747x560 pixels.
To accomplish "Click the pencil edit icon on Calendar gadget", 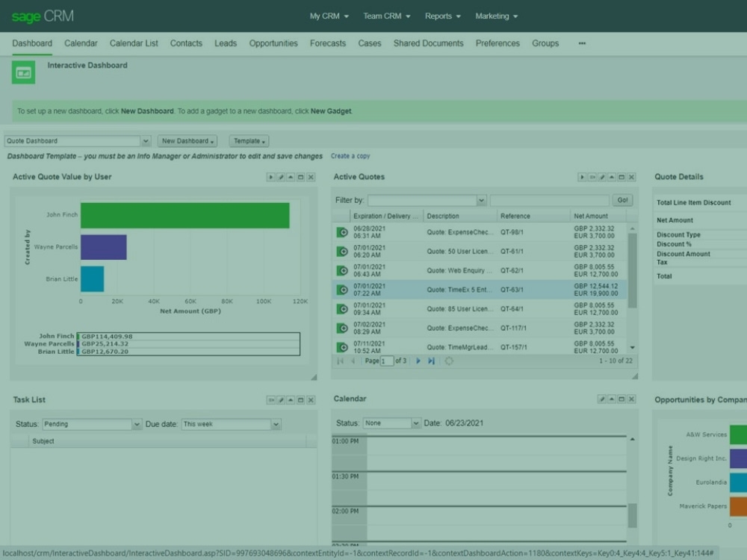I will [x=601, y=399].
